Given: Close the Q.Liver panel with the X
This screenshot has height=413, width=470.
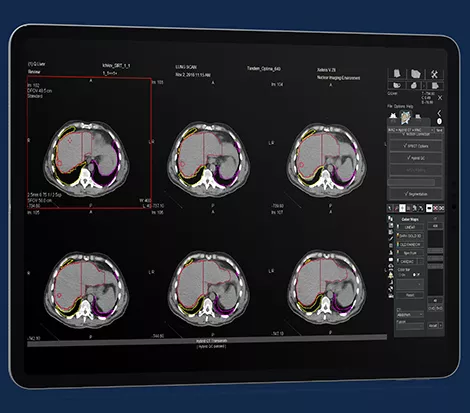Looking at the screenshot, I should click(x=440, y=98).
